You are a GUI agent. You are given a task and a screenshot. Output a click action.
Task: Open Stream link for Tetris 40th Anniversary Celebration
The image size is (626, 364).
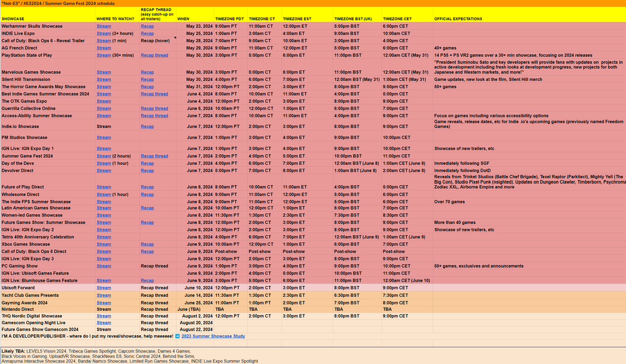pyautogui.click(x=104, y=237)
